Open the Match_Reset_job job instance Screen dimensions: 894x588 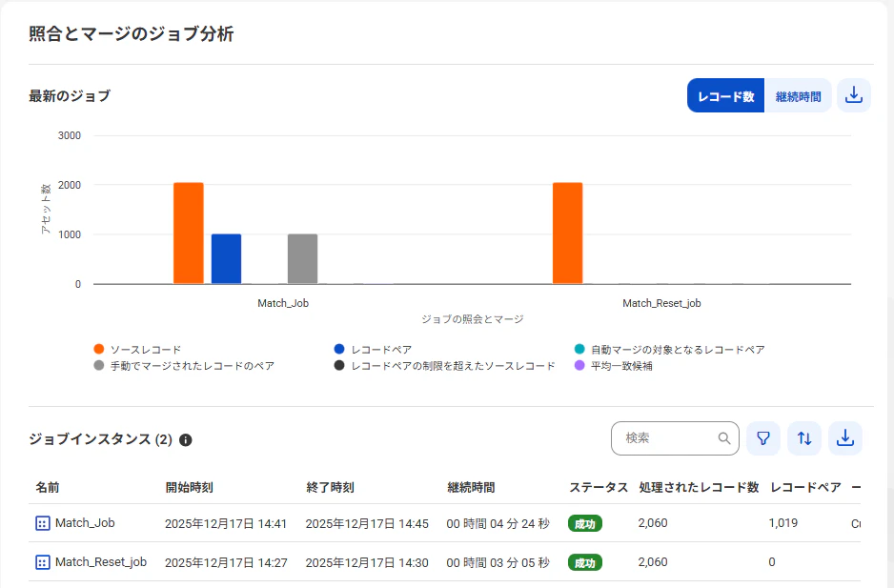101,562
